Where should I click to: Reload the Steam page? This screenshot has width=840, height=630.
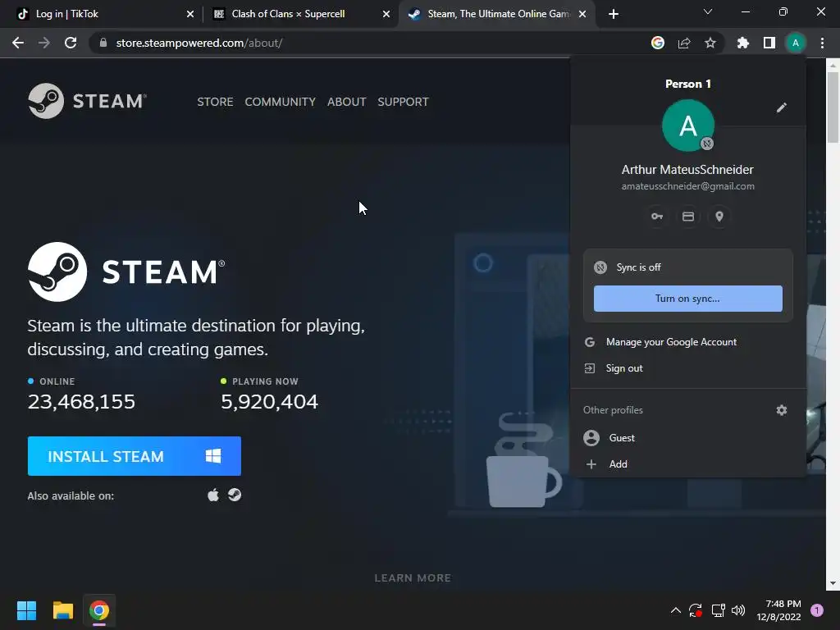click(71, 43)
